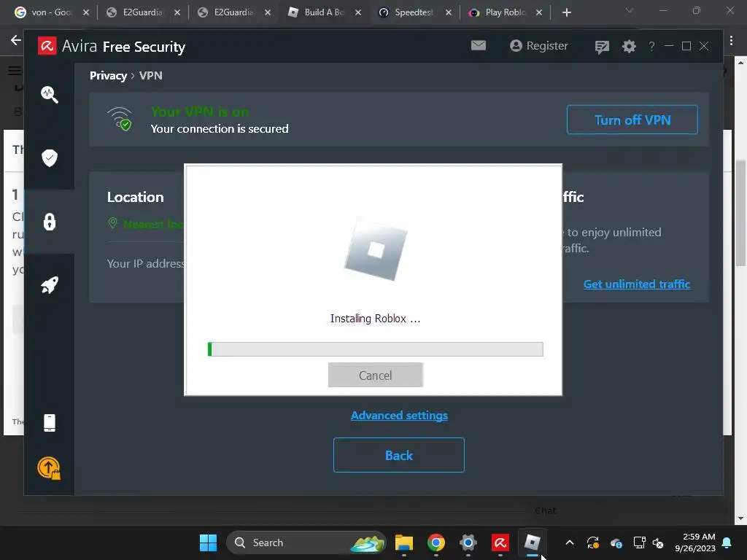Click the cloud tray icon
This screenshot has width=747, height=560.
(616, 542)
